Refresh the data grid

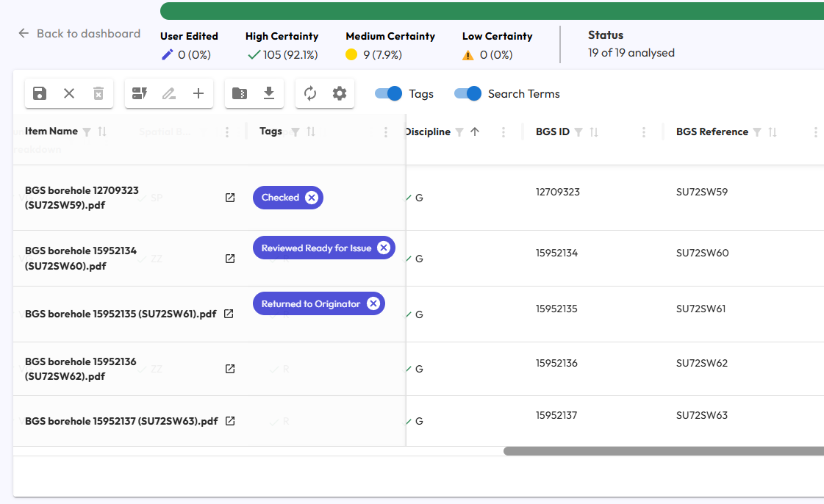(309, 93)
